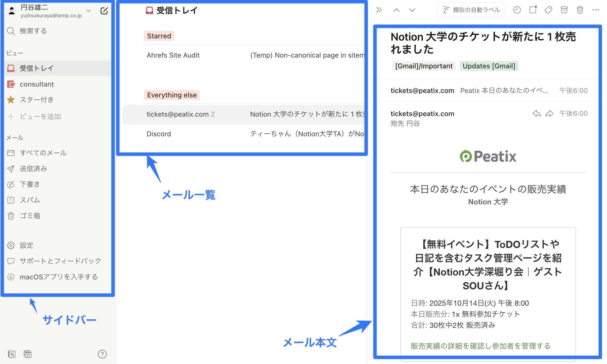Screen dimensions: 607x364
Task: Go to previous email with up chevron
Action: [396, 10]
